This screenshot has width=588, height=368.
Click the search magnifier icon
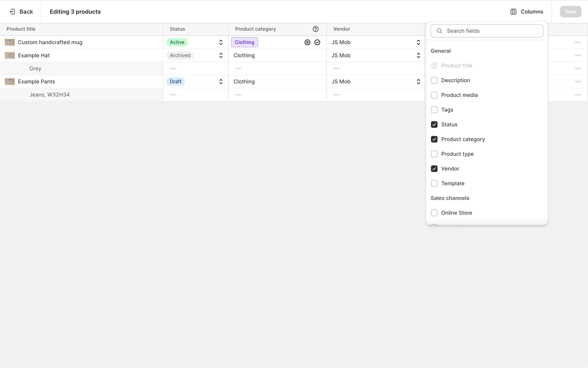[x=439, y=31]
